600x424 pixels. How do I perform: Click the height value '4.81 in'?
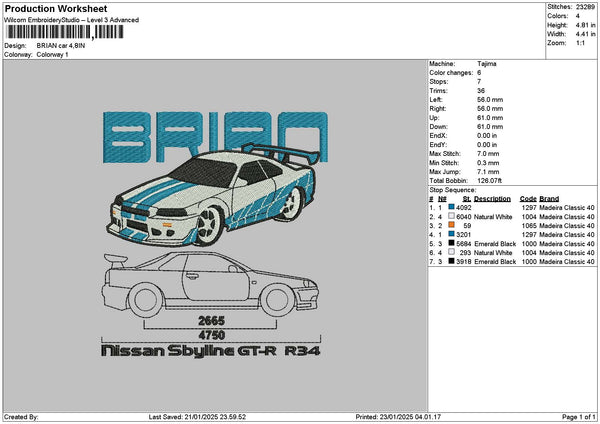coord(585,25)
